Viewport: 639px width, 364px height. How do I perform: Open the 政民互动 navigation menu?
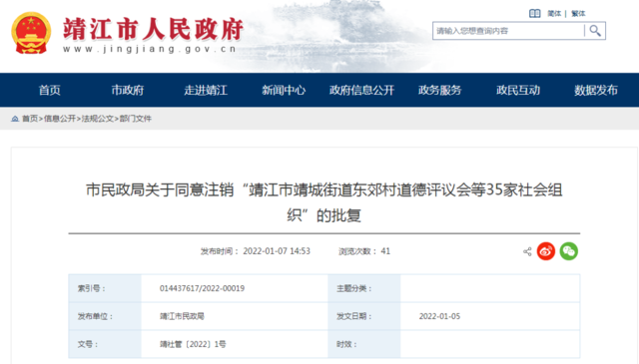518,90
